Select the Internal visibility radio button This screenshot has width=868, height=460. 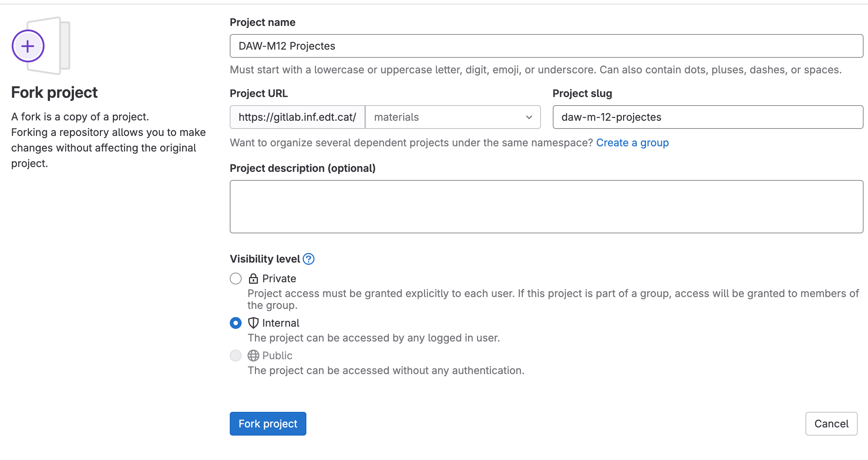click(x=235, y=323)
